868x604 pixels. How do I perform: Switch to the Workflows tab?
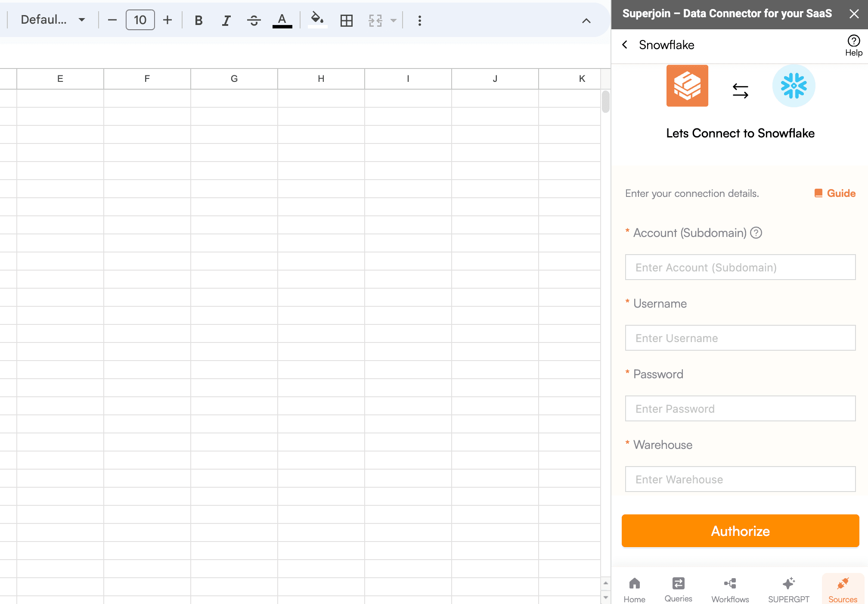[730, 589]
